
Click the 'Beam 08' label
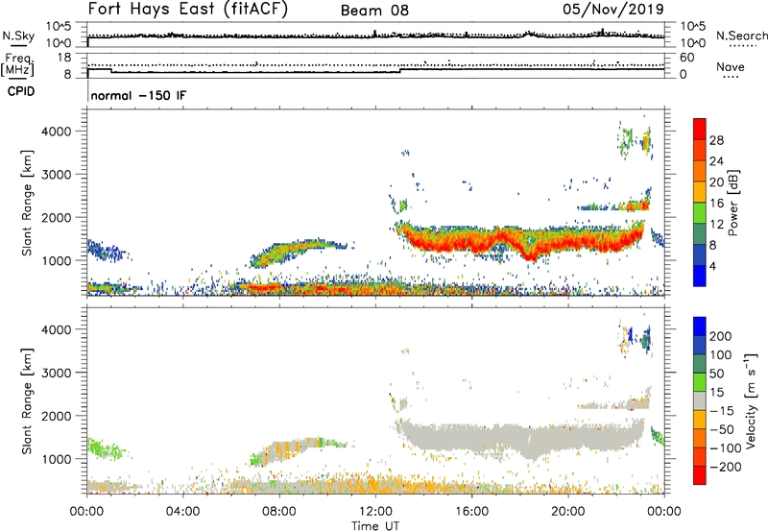(374, 11)
